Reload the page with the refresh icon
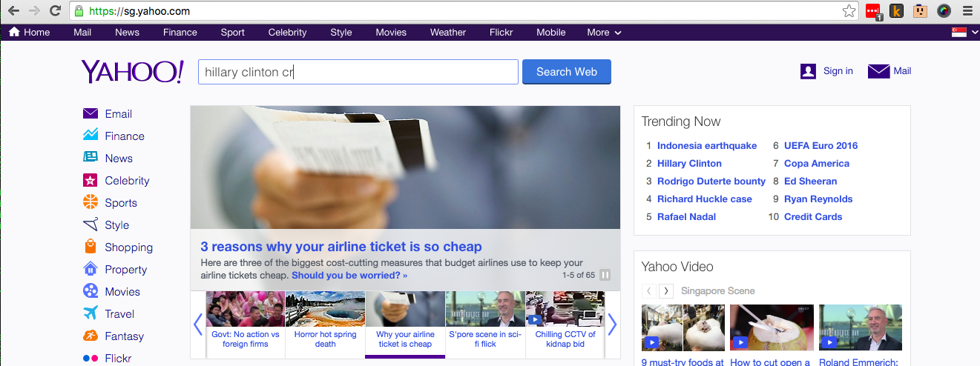Viewport: 980px width, 366px height. tap(55, 11)
